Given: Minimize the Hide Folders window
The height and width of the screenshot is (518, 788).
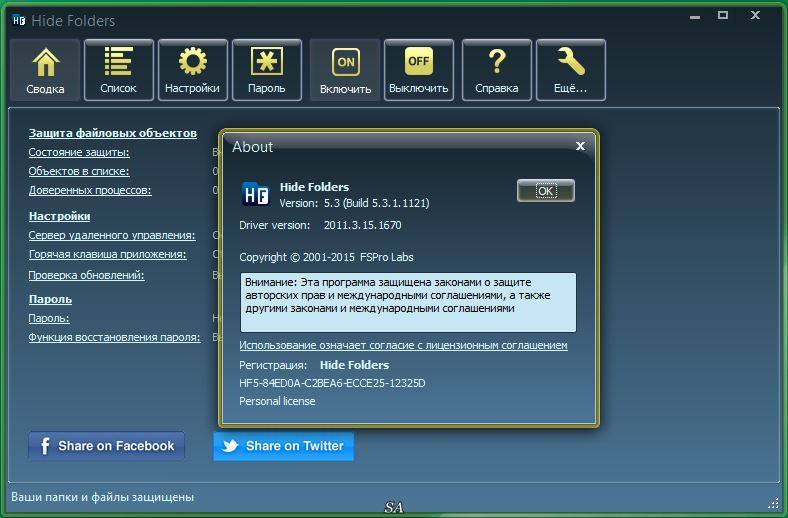Looking at the screenshot, I should pyautogui.click(x=695, y=17).
